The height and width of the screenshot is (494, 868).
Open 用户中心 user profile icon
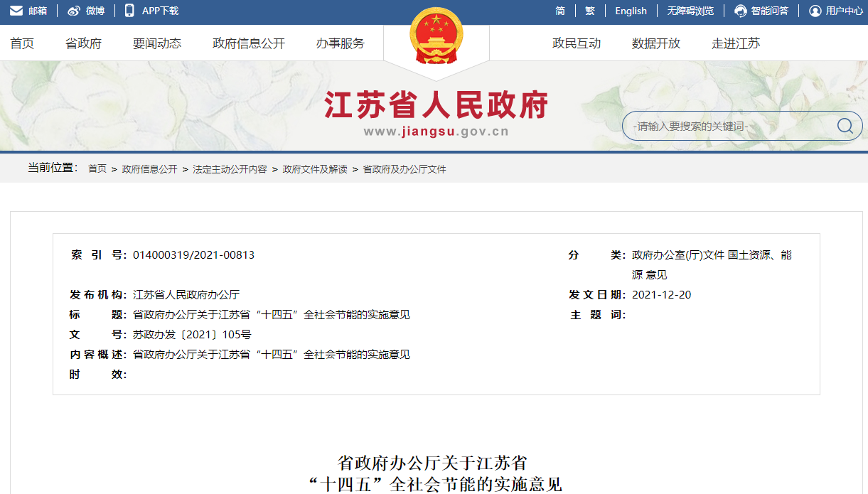click(x=815, y=11)
